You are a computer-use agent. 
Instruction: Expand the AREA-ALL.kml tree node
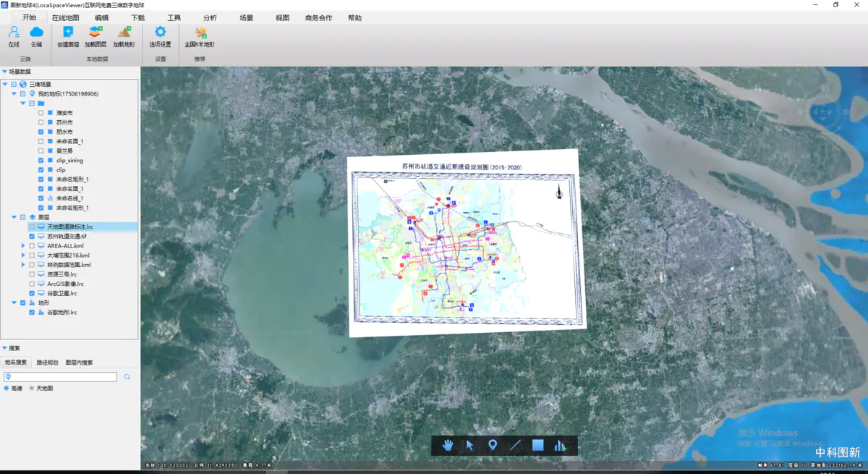[23, 246]
